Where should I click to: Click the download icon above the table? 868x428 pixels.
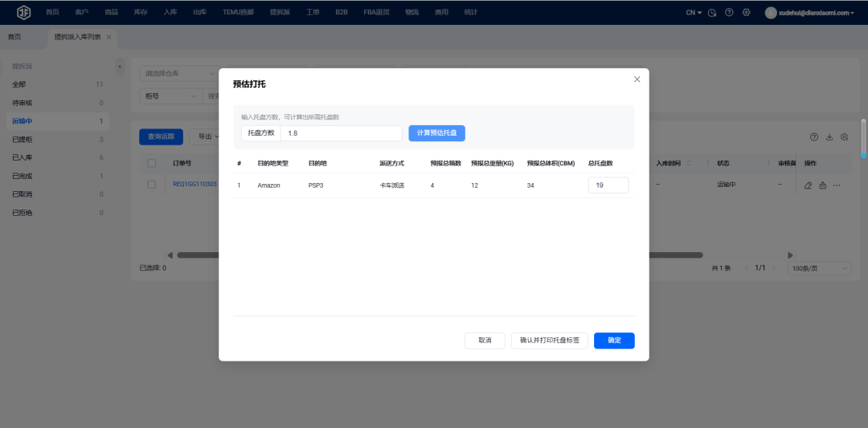tap(829, 137)
